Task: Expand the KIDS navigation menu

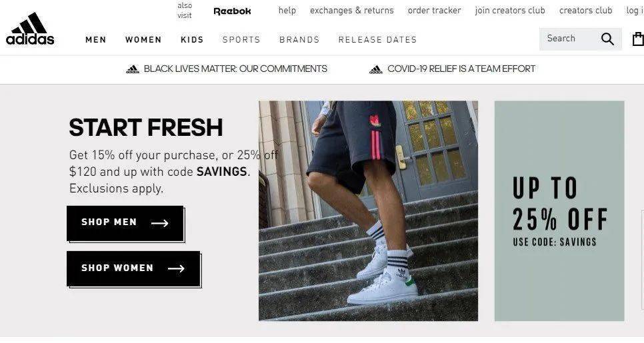Action: coord(192,40)
